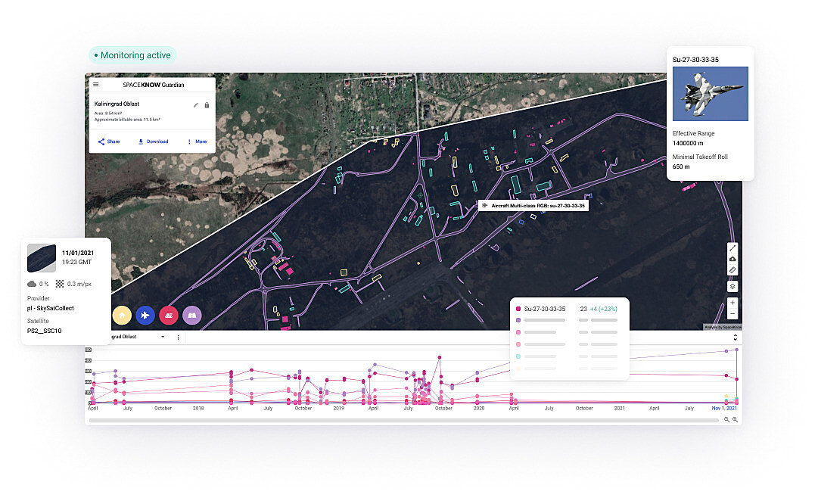Select the line drawing tool on map
The image size is (818, 504).
732,248
